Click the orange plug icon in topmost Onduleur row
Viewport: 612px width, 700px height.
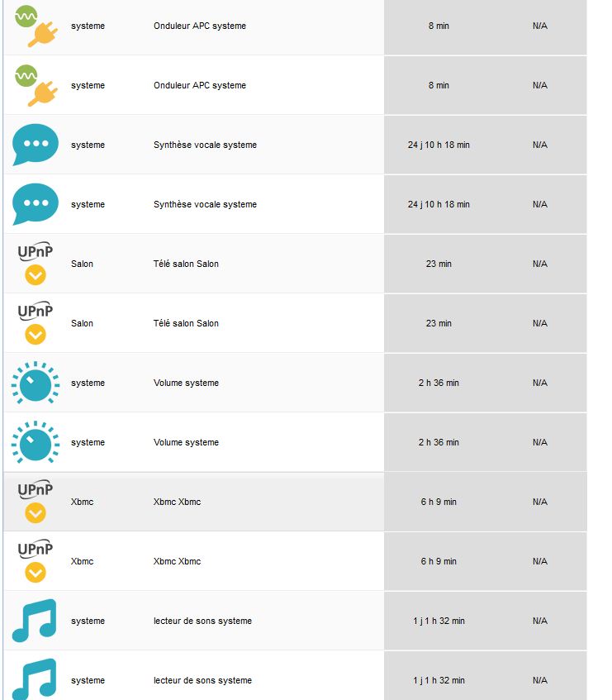point(43,35)
